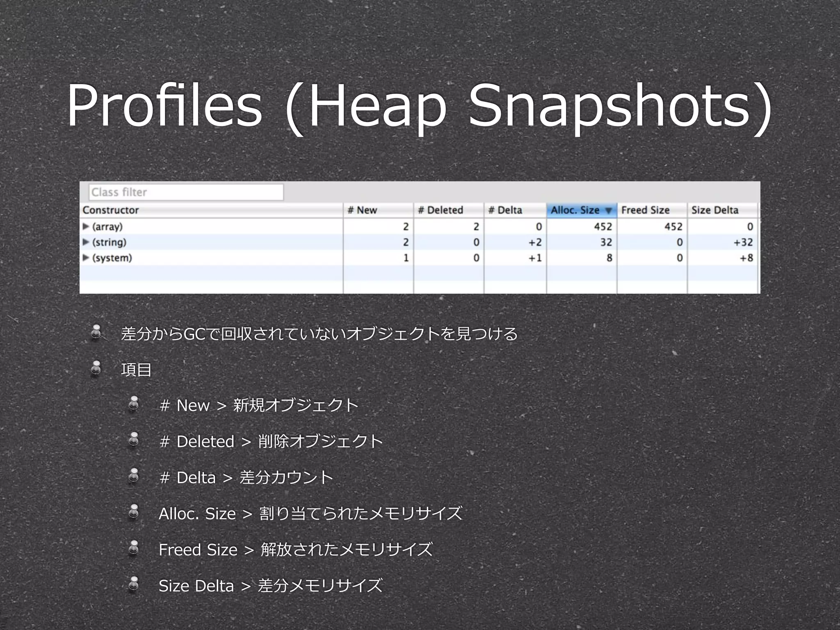The height and width of the screenshot is (630, 840).
Task: Click the line 'Freed Size > 解放されたメモリサイズ'
Action: pos(296,550)
